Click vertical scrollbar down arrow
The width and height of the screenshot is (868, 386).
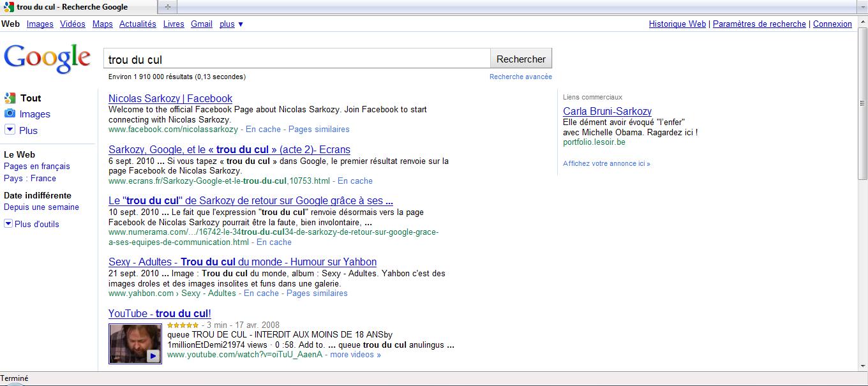[x=863, y=366]
